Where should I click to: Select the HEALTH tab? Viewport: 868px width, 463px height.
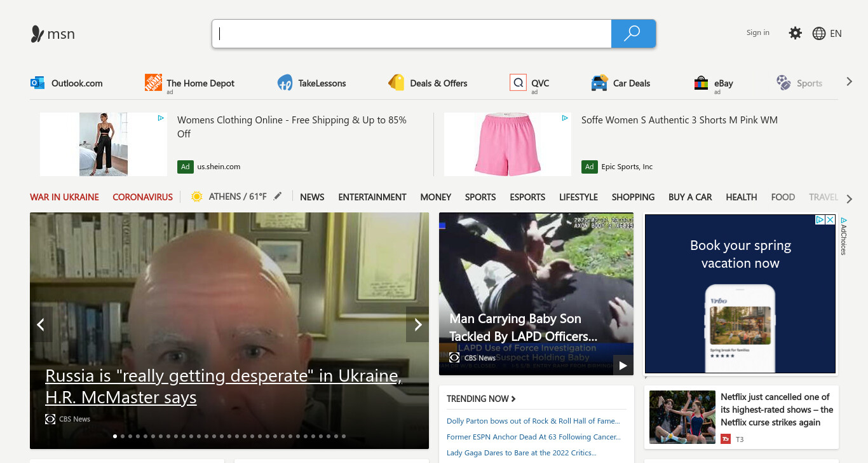click(x=742, y=197)
